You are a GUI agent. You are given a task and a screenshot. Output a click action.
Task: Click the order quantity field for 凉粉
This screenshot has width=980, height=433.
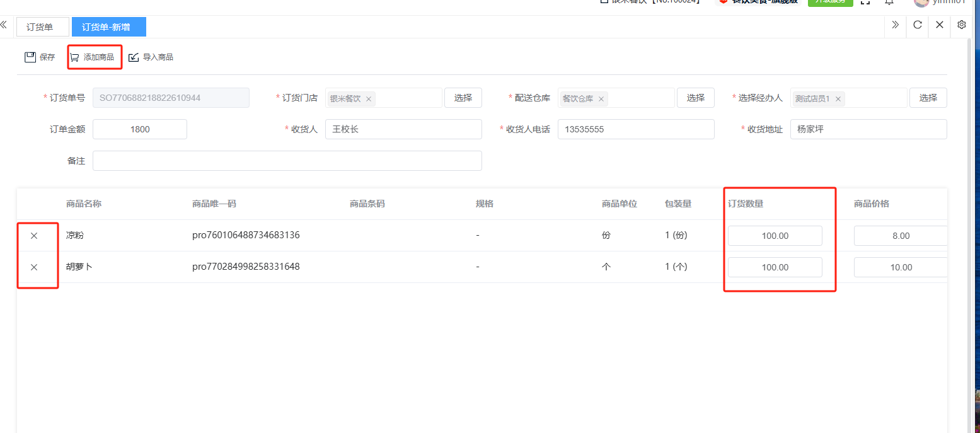(775, 236)
